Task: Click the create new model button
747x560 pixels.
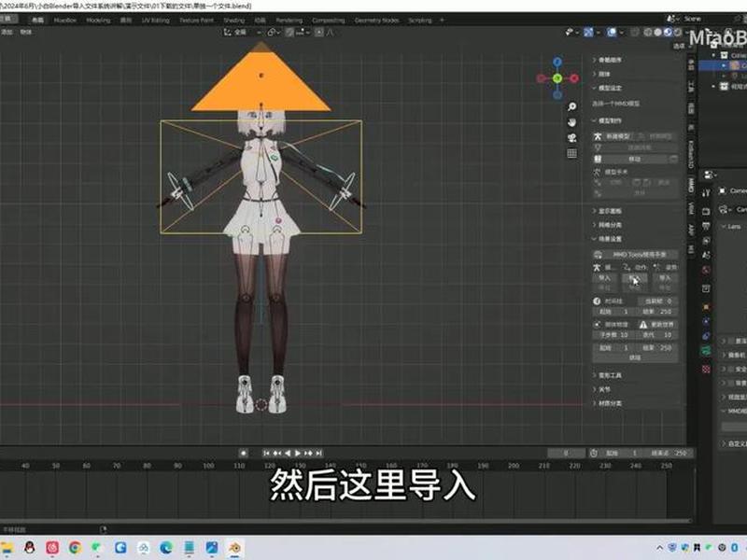Action: pos(614,136)
